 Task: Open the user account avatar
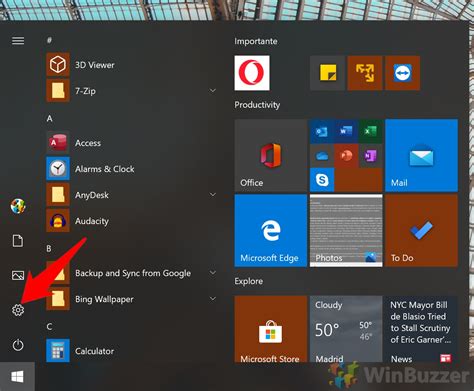tap(18, 206)
